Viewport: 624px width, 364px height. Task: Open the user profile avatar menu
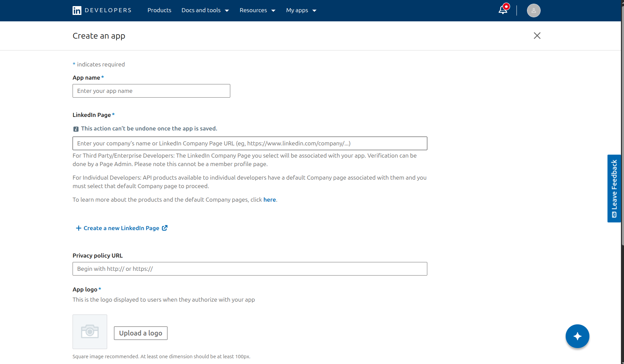click(533, 11)
